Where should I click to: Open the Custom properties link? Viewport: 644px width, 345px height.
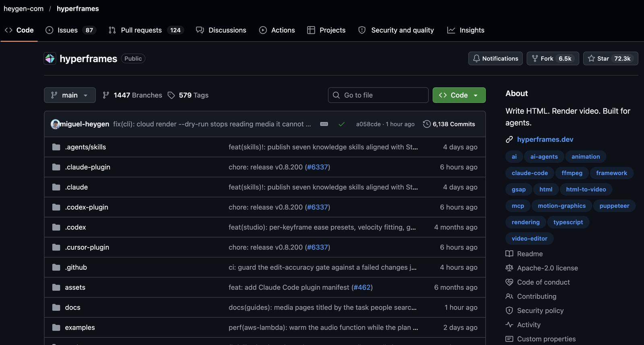(546, 339)
